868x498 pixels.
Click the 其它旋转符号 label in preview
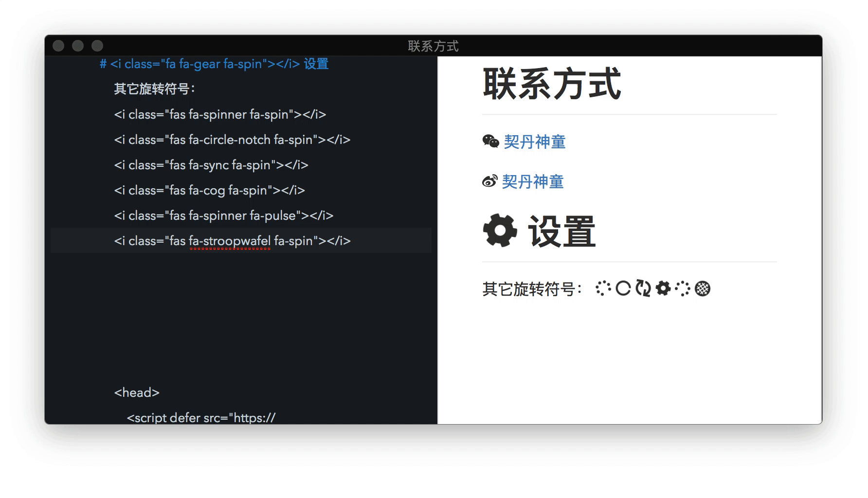pyautogui.click(x=532, y=289)
